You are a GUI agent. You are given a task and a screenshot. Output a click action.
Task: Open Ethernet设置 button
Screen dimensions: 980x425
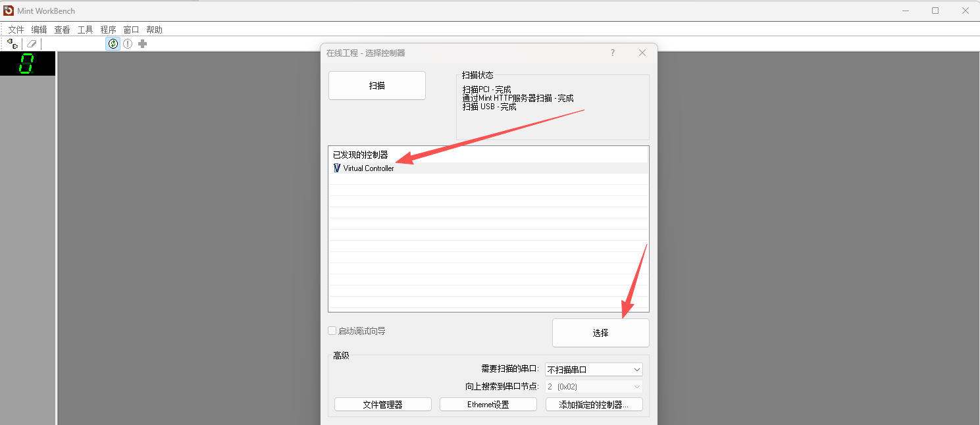488,405
